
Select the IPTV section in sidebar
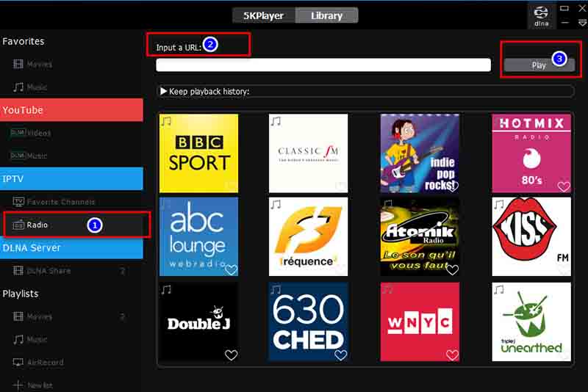click(71, 178)
